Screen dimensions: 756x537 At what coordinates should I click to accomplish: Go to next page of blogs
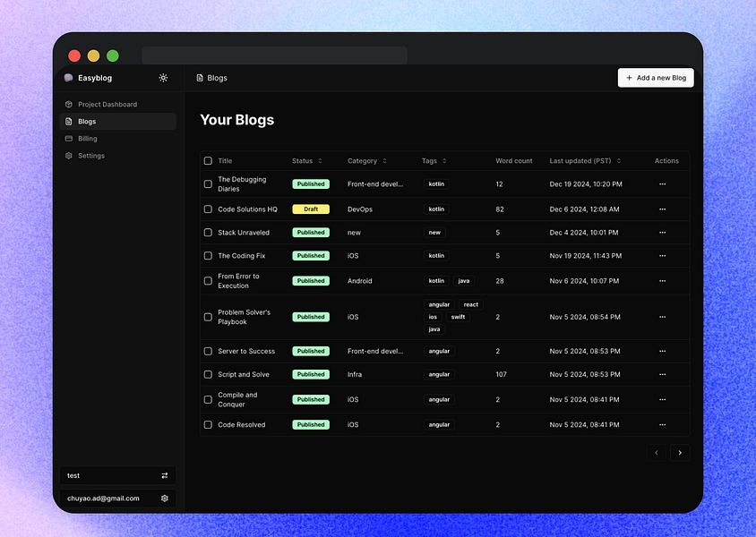point(680,453)
